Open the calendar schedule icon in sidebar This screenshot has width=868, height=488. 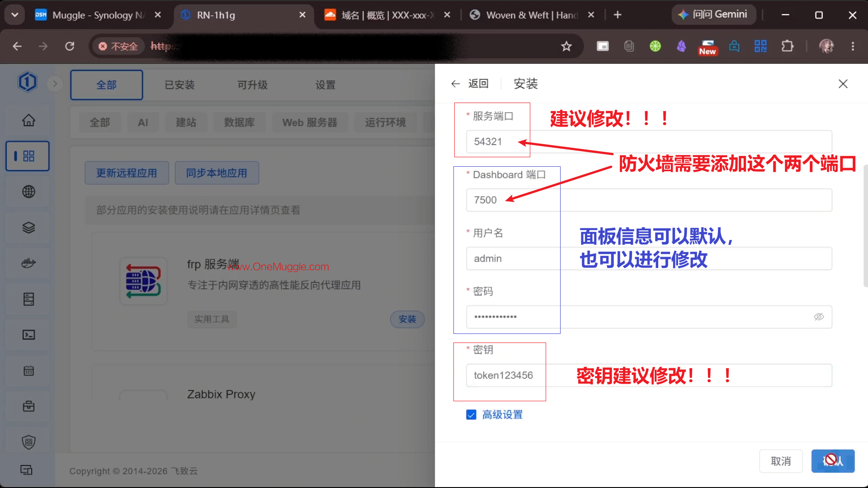coord(28,371)
